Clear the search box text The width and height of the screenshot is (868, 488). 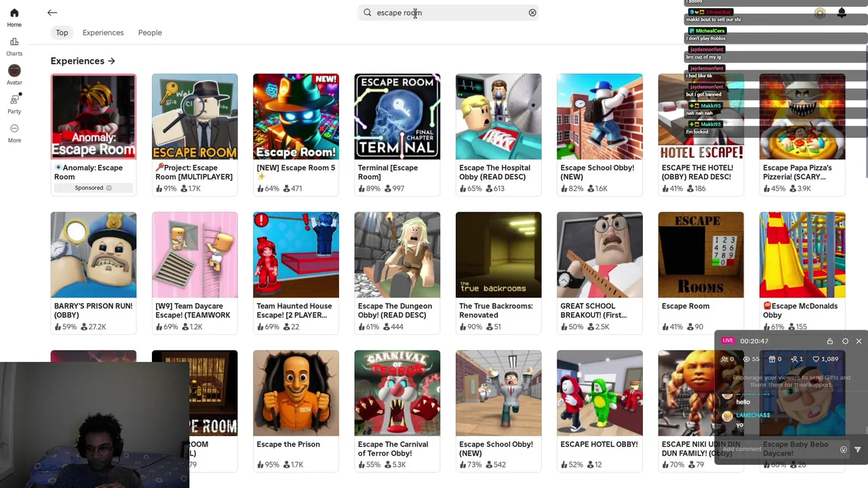coord(532,12)
